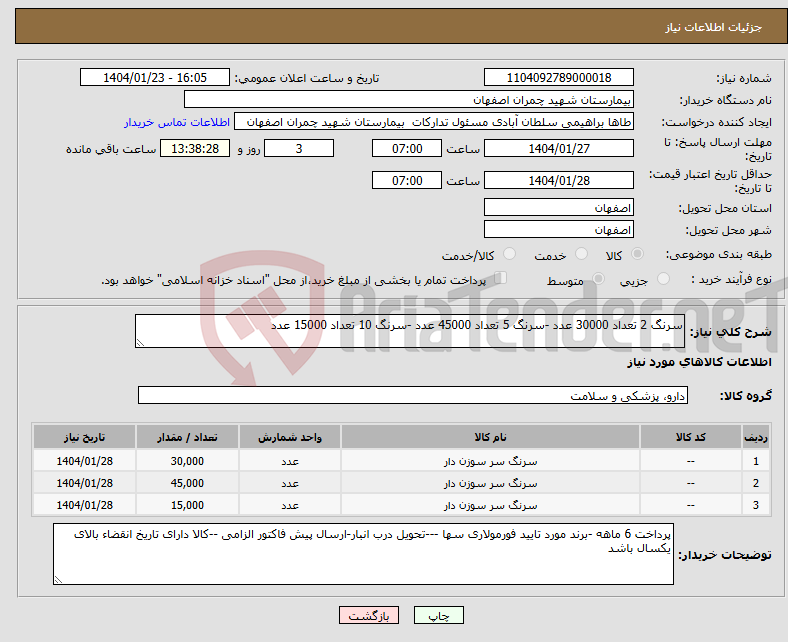Click the اطلاعات کالاهای مورد نیاز heading
Image resolution: width=788 pixels, height=642 pixels.
click(699, 362)
